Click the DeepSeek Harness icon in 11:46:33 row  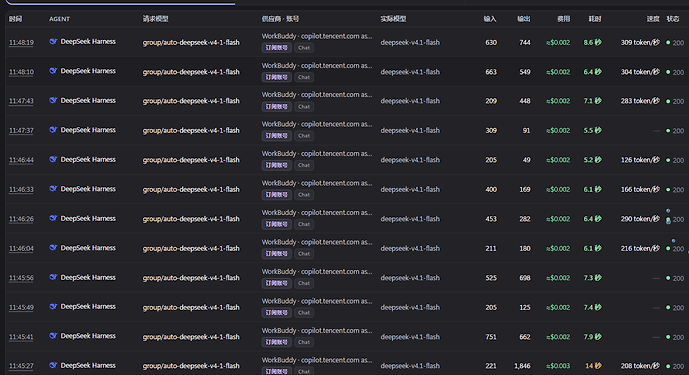pyautogui.click(x=53, y=189)
